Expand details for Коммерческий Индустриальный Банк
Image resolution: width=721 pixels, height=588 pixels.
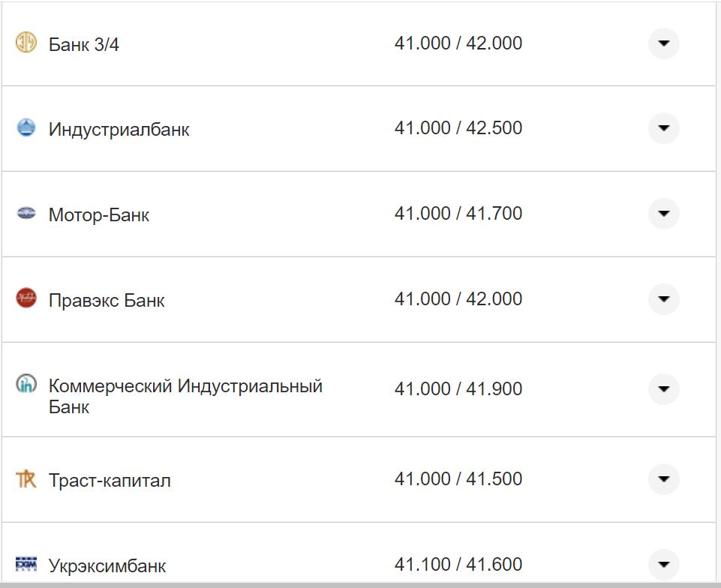(x=663, y=388)
